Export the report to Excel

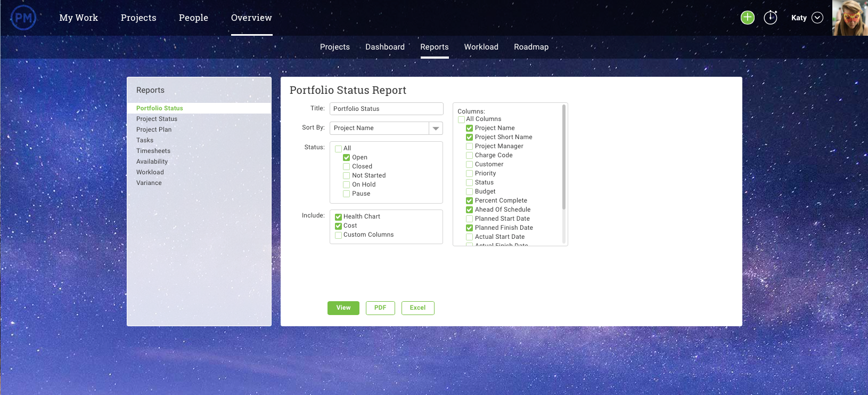tap(418, 308)
